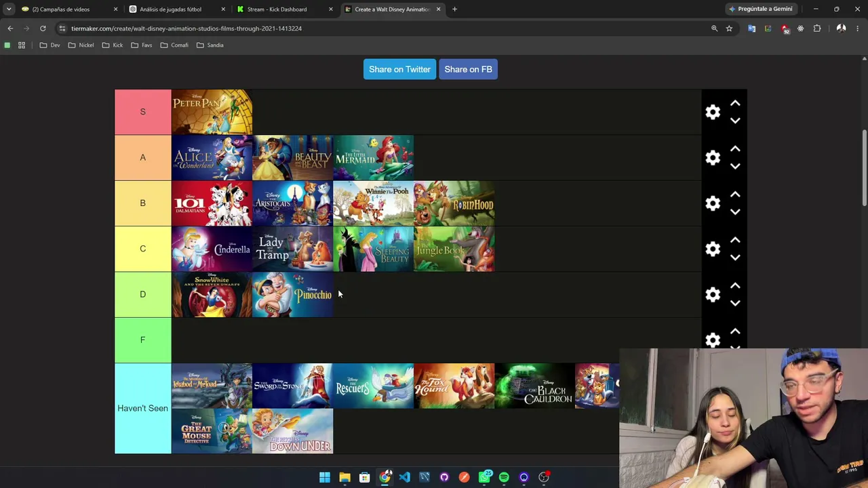Move B tier row down
The image size is (868, 488).
click(735, 211)
